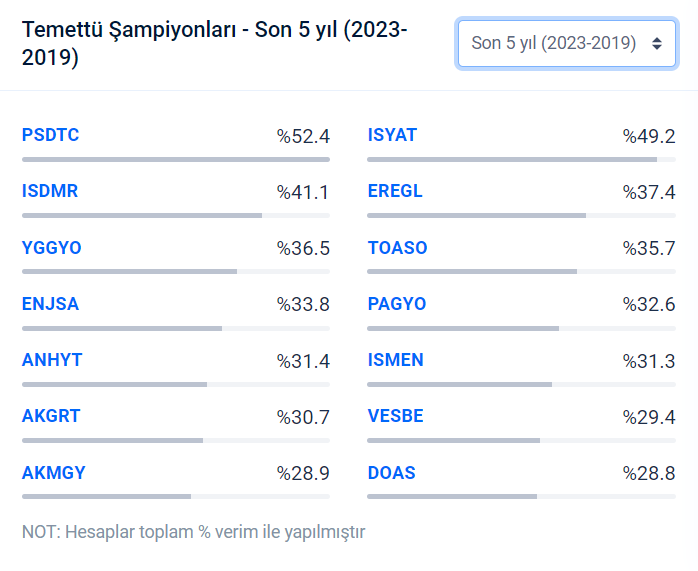Open the AKMGY ticker link
698x571 pixels.
point(54,473)
